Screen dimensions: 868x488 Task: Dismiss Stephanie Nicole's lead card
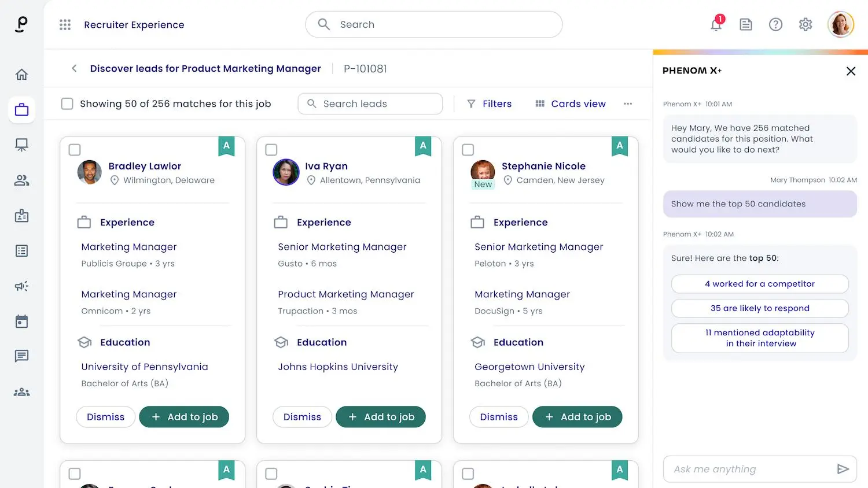(x=498, y=417)
